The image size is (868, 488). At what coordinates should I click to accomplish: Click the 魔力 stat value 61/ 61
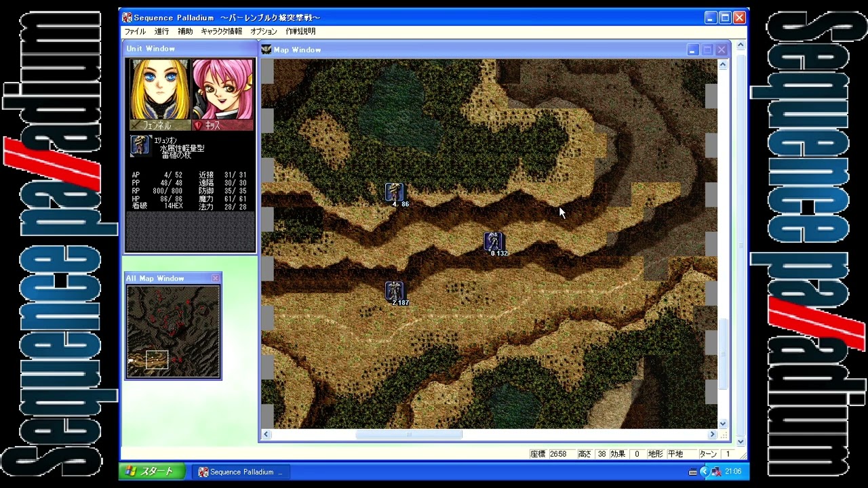click(235, 199)
